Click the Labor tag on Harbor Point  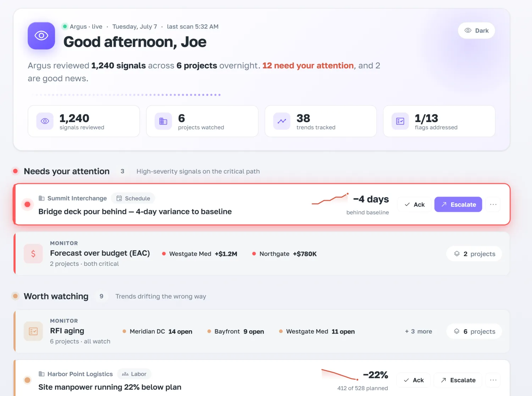point(134,374)
